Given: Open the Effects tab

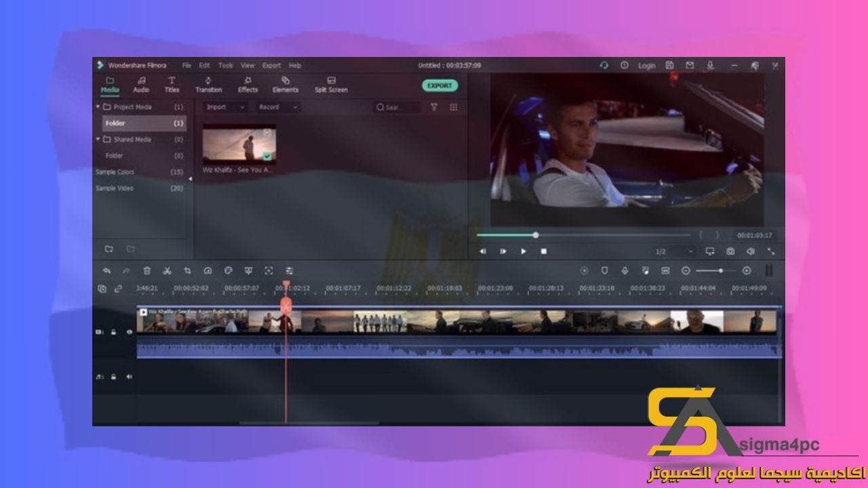Looking at the screenshot, I should click(x=248, y=84).
